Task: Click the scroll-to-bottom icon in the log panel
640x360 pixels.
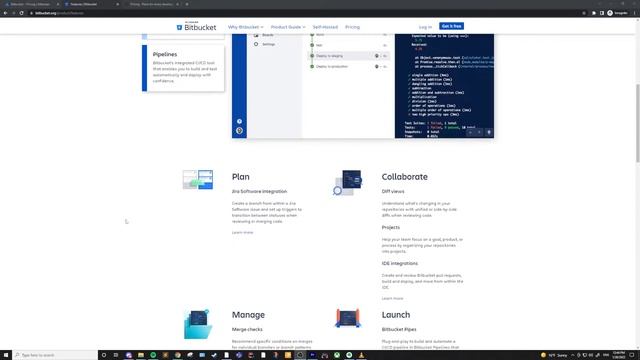Action: pyautogui.click(x=489, y=132)
